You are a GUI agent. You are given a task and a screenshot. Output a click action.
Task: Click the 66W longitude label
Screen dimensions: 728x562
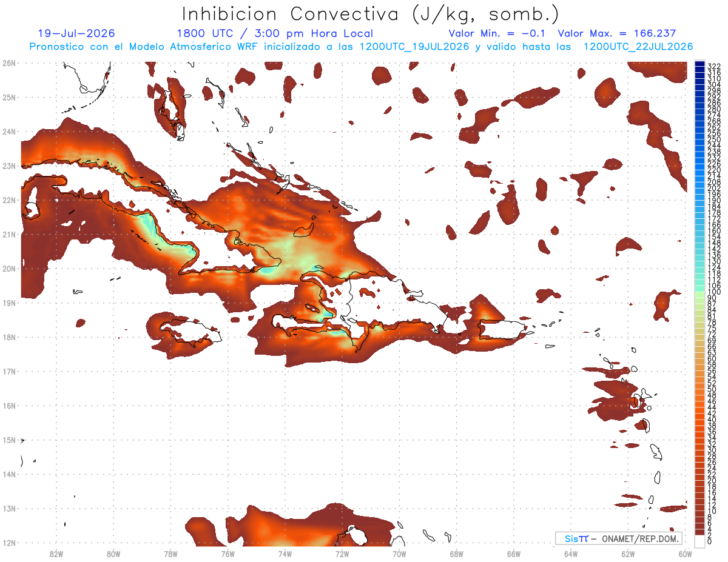[x=514, y=554]
